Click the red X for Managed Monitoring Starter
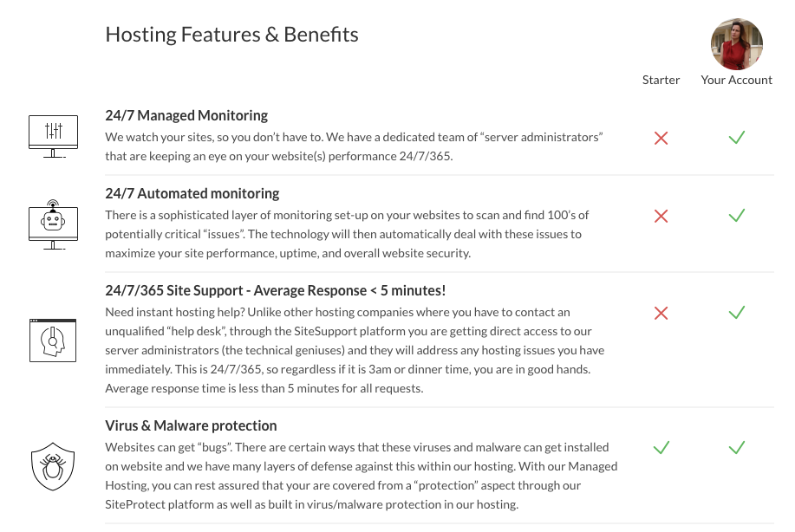 (x=661, y=138)
